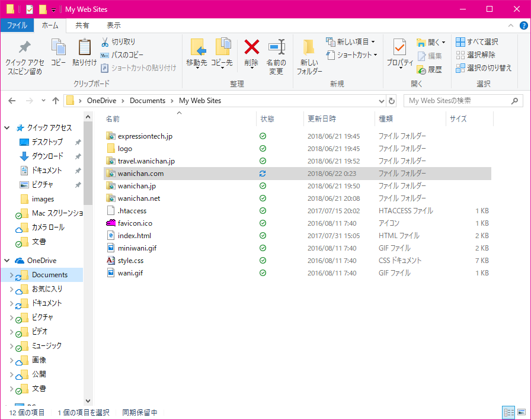531x420 pixels.
Task: Click OneDrive in the address breadcrumb
Action: click(101, 101)
